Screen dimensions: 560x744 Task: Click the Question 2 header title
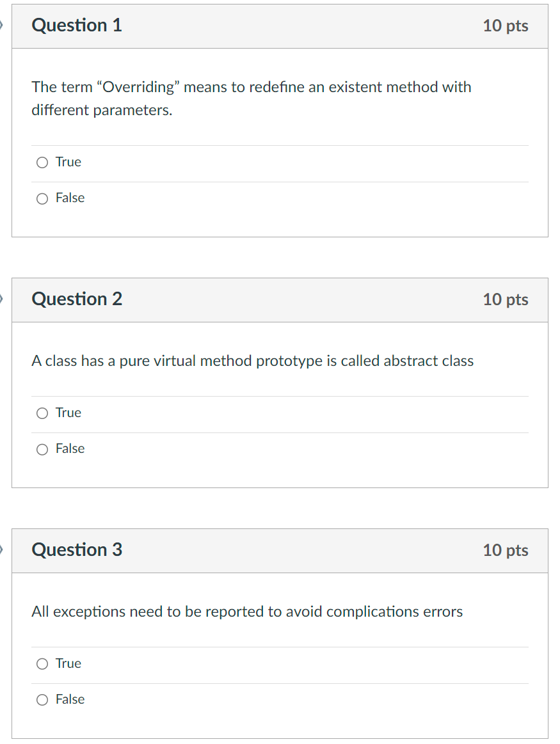coord(77,299)
